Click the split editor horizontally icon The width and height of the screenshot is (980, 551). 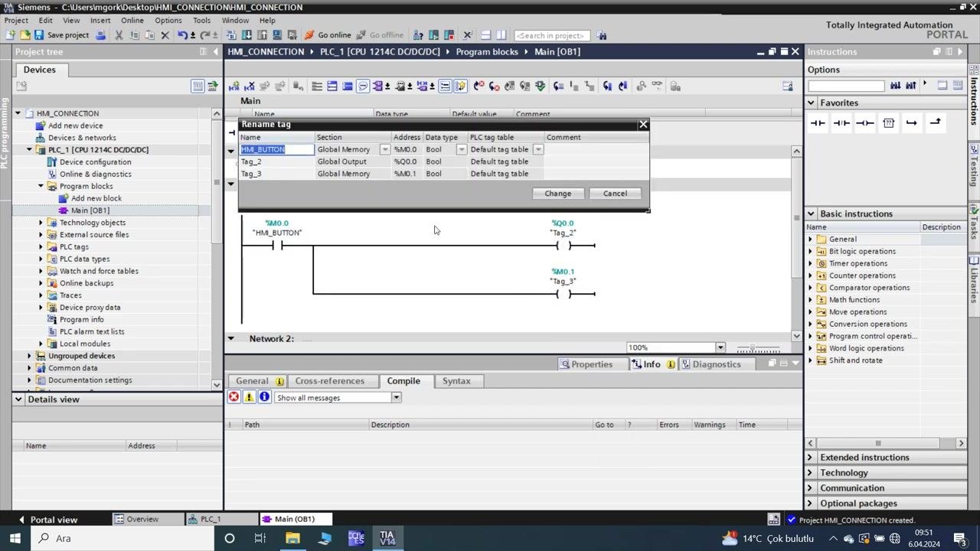point(486,35)
